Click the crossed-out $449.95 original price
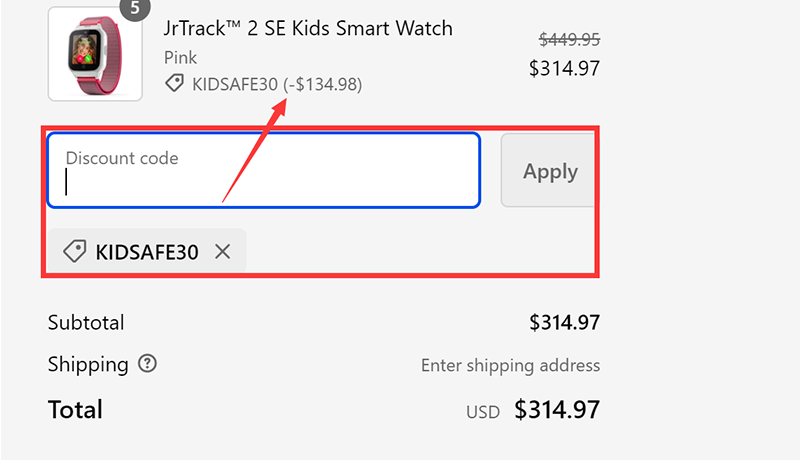800x460 pixels. [x=569, y=39]
